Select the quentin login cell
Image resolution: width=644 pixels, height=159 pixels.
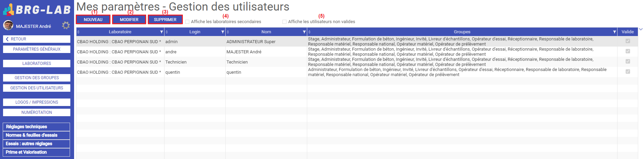[x=195, y=72]
